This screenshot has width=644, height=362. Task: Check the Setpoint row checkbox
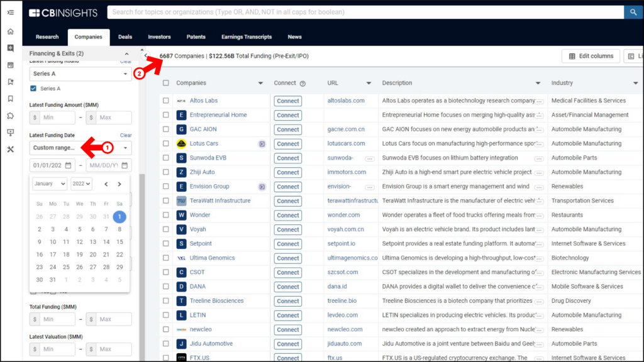click(x=166, y=243)
